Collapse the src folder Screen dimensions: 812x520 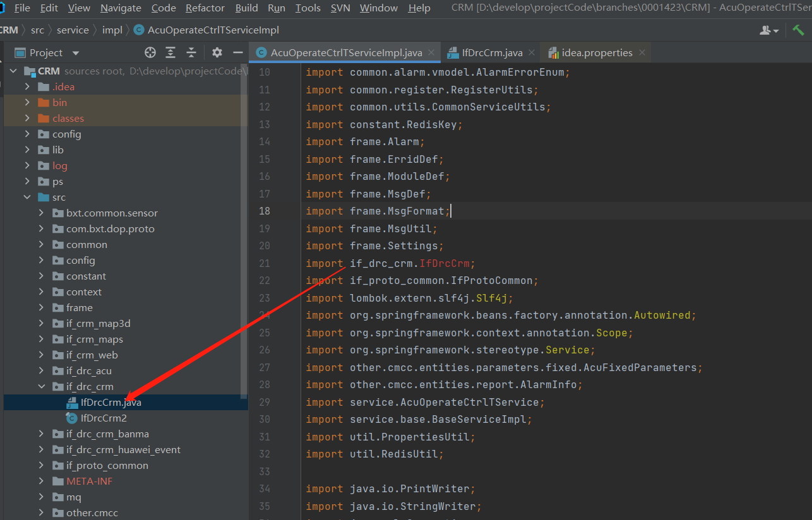pyautogui.click(x=27, y=197)
